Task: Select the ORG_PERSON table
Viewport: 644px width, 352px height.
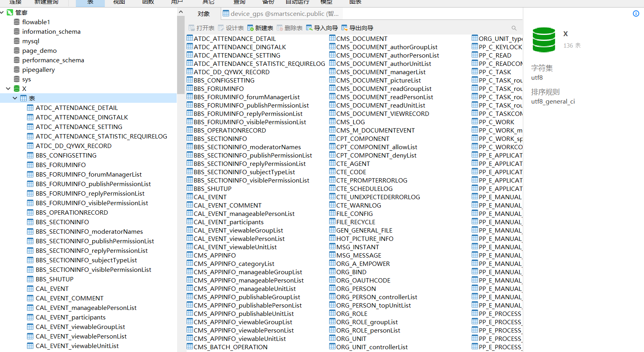Action: 356,289
